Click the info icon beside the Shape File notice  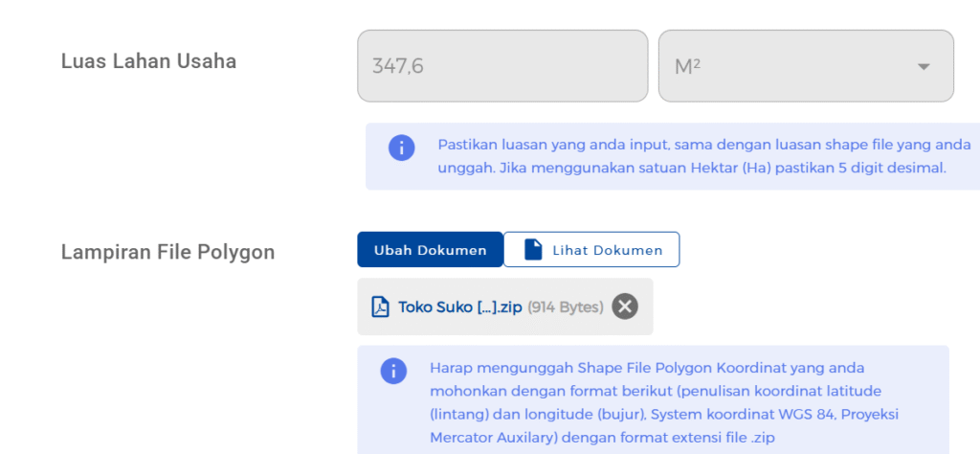393,371
